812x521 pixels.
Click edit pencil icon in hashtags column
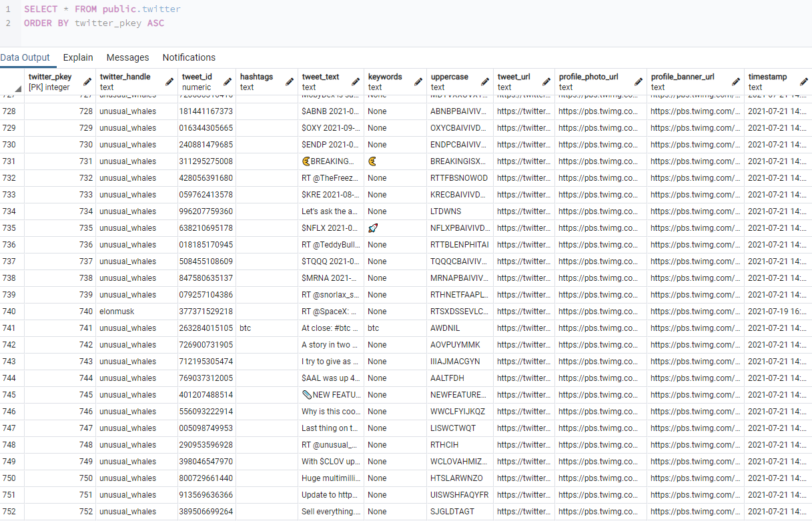[290, 82]
